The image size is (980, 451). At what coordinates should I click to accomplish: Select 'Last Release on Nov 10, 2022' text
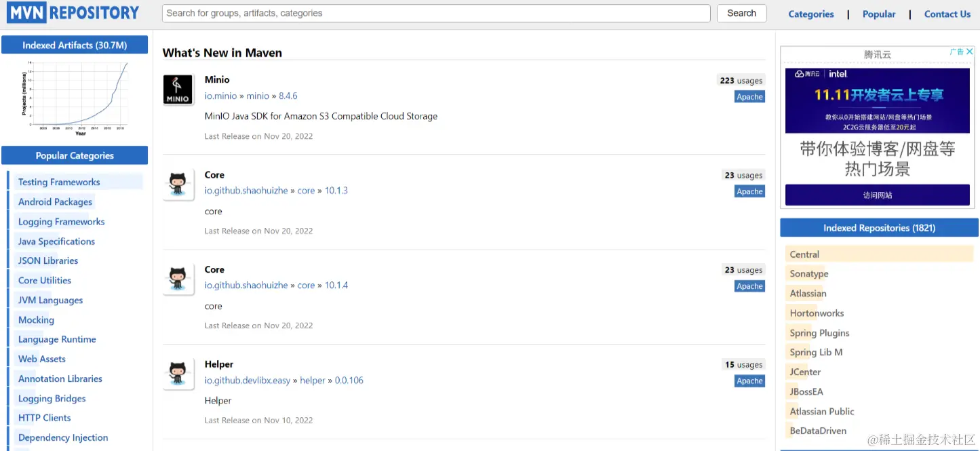pos(259,420)
